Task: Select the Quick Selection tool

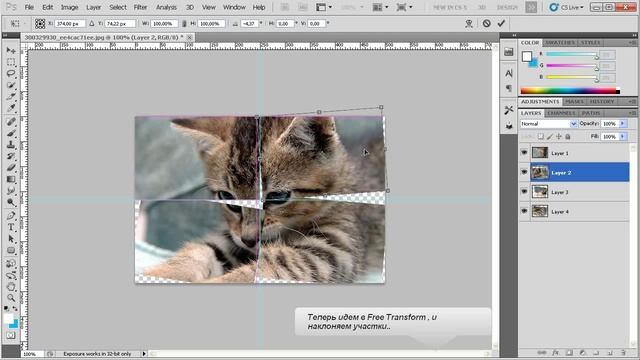Action: tap(11, 85)
